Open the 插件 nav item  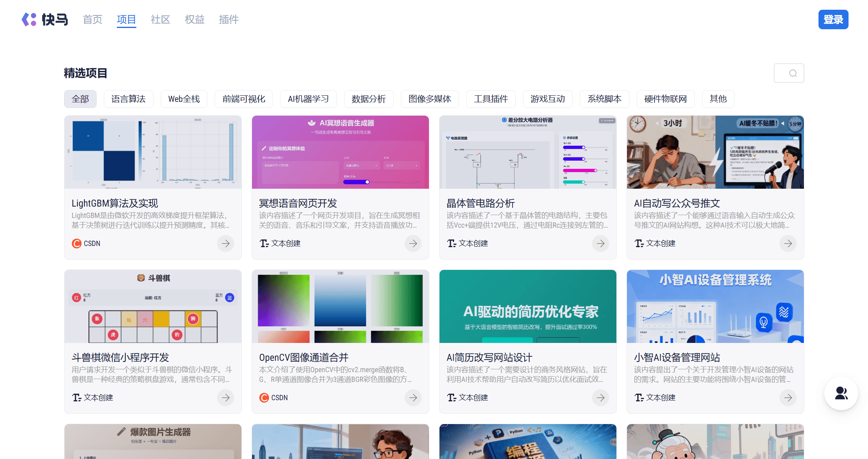[228, 19]
